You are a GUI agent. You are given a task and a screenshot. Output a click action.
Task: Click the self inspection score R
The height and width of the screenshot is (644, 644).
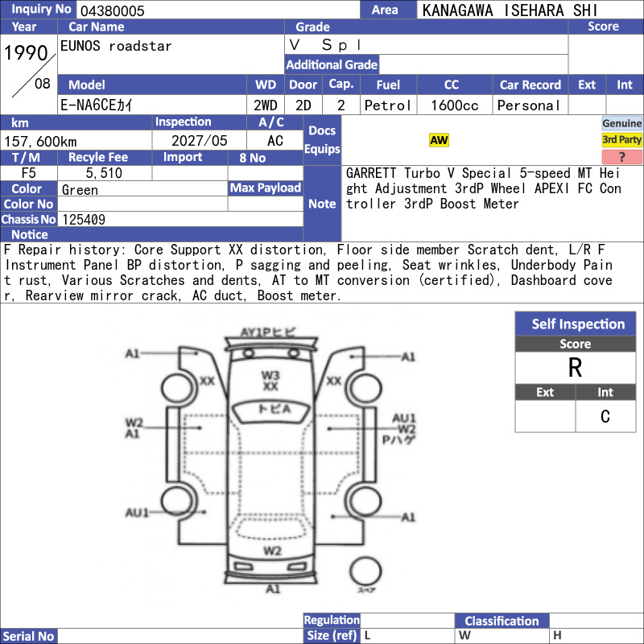(575, 368)
